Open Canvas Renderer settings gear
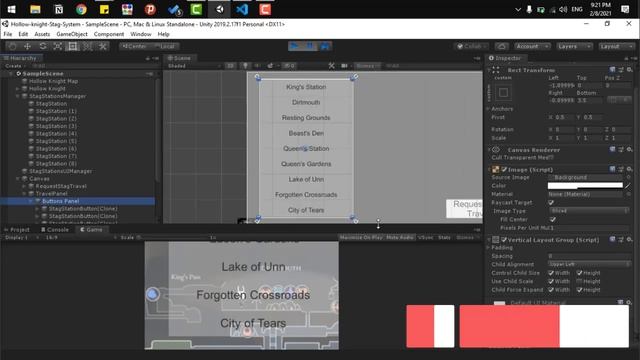The image size is (640, 360). (630, 150)
